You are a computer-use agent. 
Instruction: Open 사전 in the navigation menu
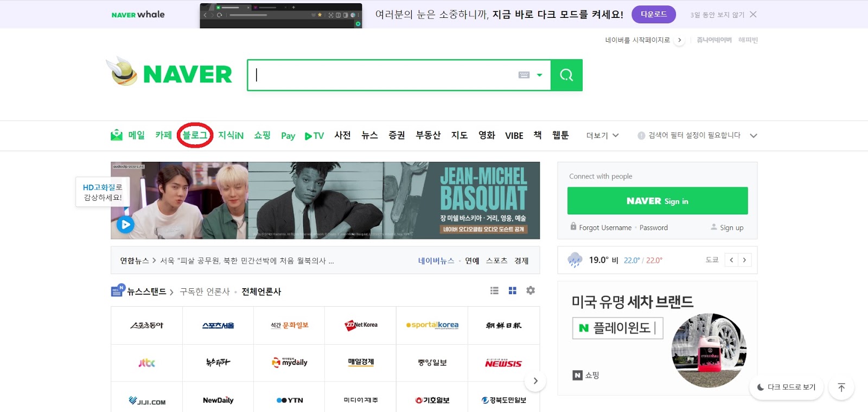342,135
